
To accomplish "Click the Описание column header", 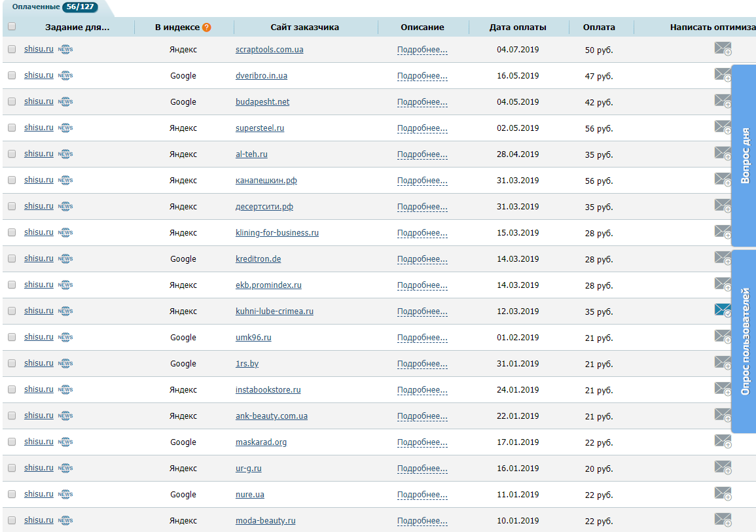I will pyautogui.click(x=422, y=27).
